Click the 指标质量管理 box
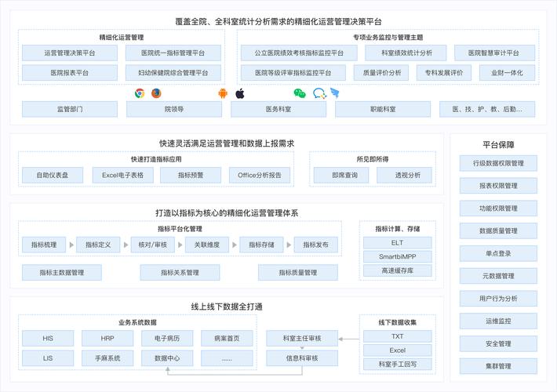 click(x=298, y=272)
